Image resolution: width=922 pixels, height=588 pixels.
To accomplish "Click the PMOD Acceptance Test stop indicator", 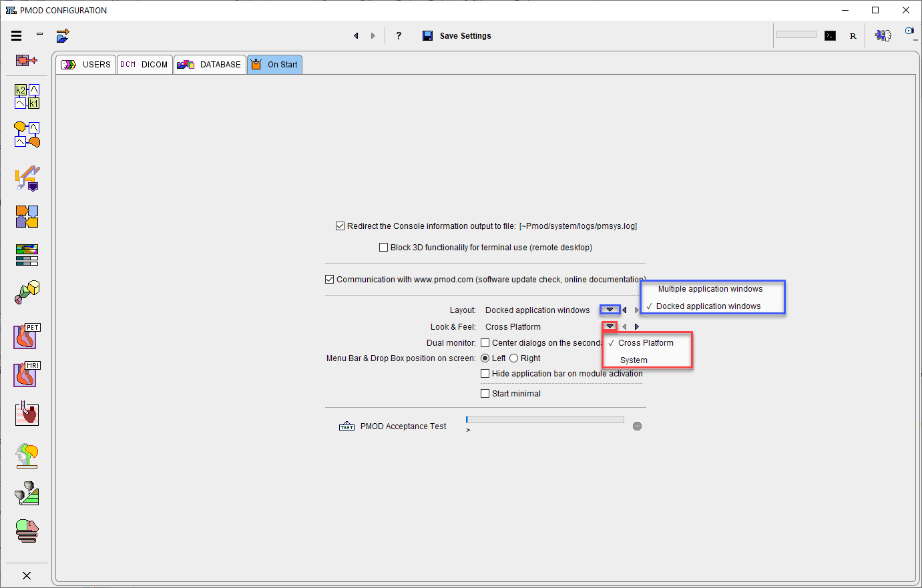I will coord(638,426).
